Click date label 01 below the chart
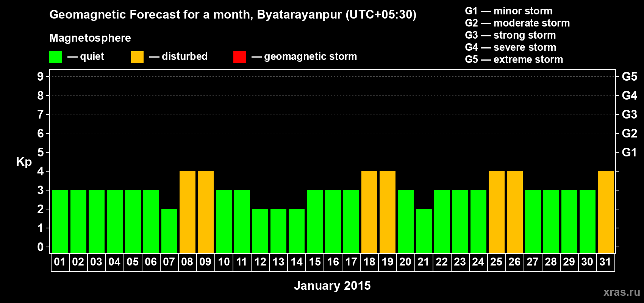The image size is (644, 303). (60, 262)
